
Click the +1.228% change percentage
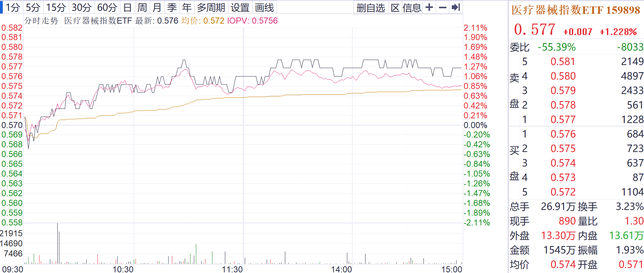(618, 32)
